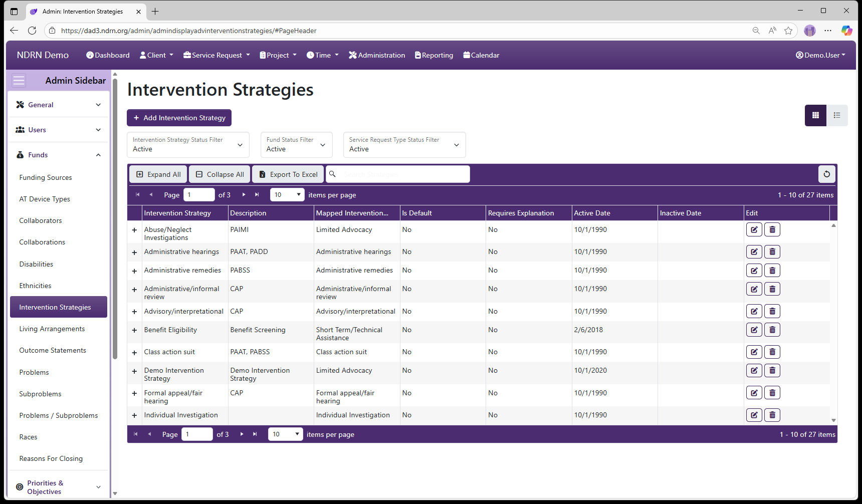
Task: Click the Search Strategies input field
Action: 398,174
